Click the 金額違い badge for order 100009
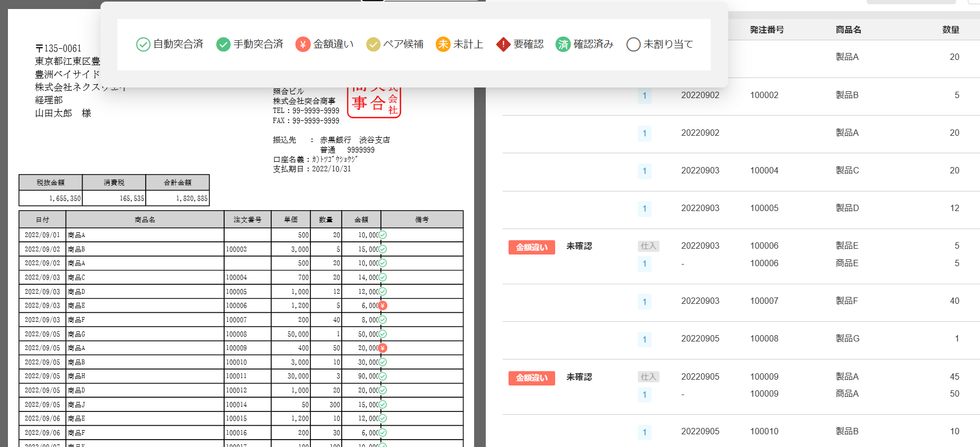This screenshot has width=980, height=447. pyautogui.click(x=532, y=378)
